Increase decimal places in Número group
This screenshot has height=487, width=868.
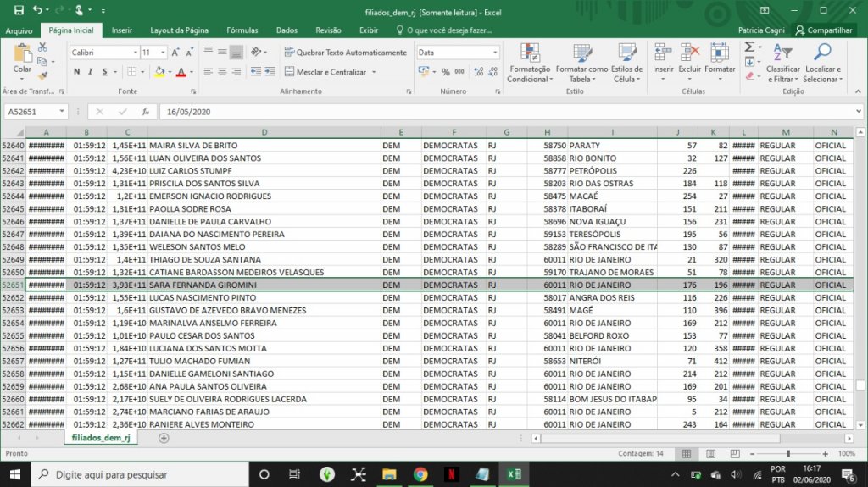coord(478,72)
